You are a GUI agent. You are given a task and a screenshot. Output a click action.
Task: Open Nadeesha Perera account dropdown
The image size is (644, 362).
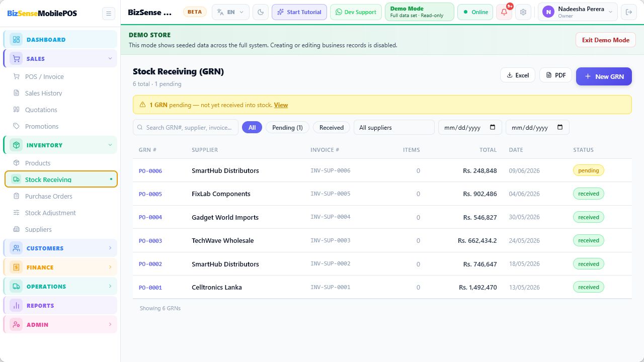click(578, 12)
